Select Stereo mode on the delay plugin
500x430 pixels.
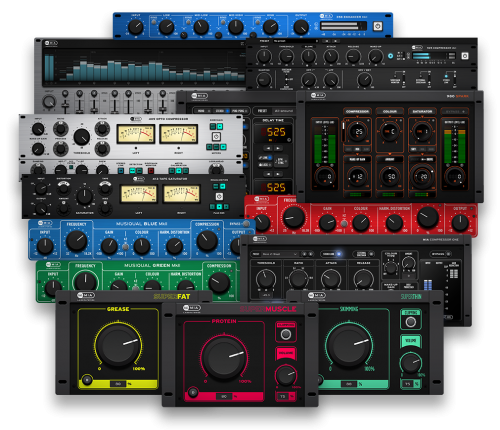[222, 111]
